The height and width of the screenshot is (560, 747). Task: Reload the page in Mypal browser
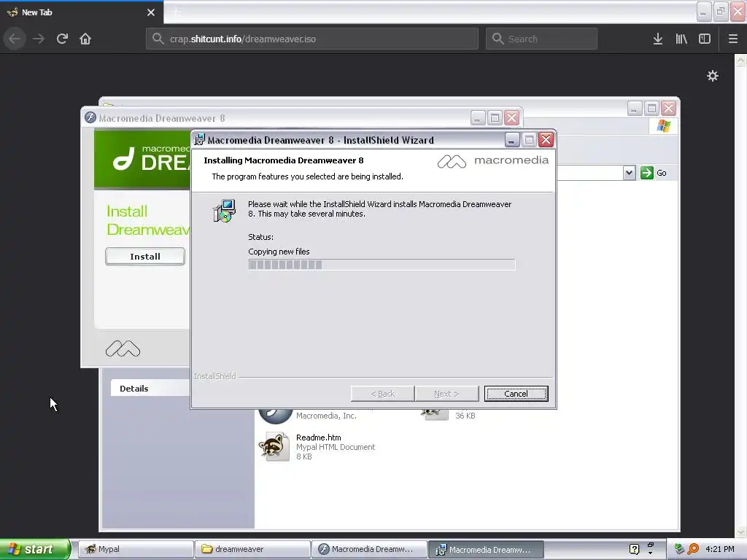(x=62, y=39)
